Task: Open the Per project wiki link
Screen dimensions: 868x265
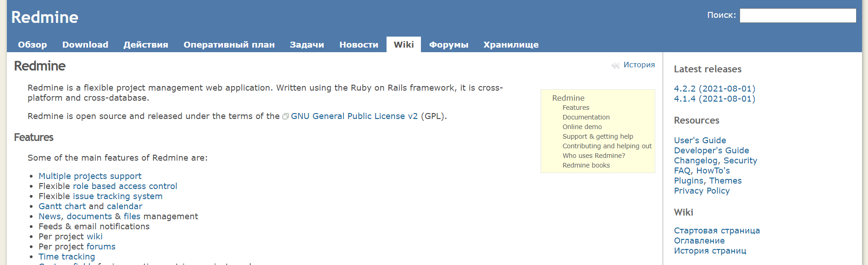Action: [94, 237]
